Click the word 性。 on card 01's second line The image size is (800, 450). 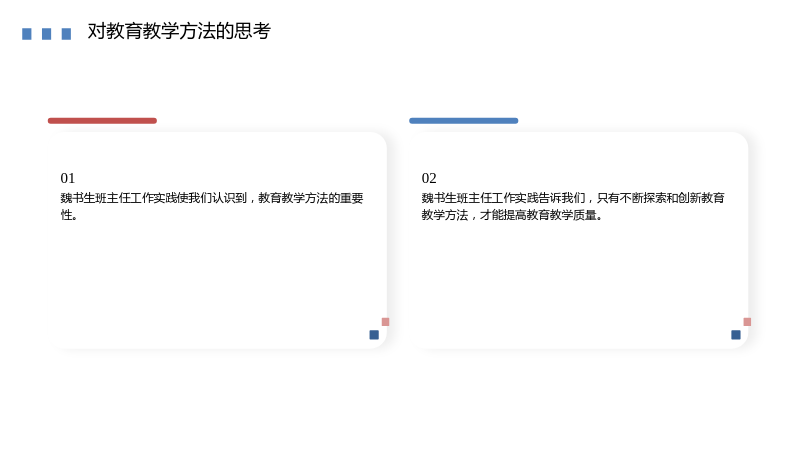point(69,215)
